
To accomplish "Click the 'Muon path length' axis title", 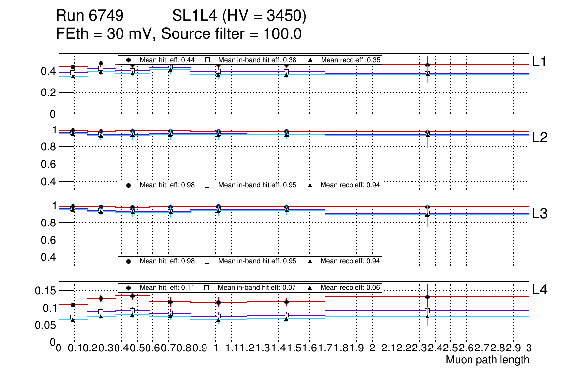I will 487,360.
